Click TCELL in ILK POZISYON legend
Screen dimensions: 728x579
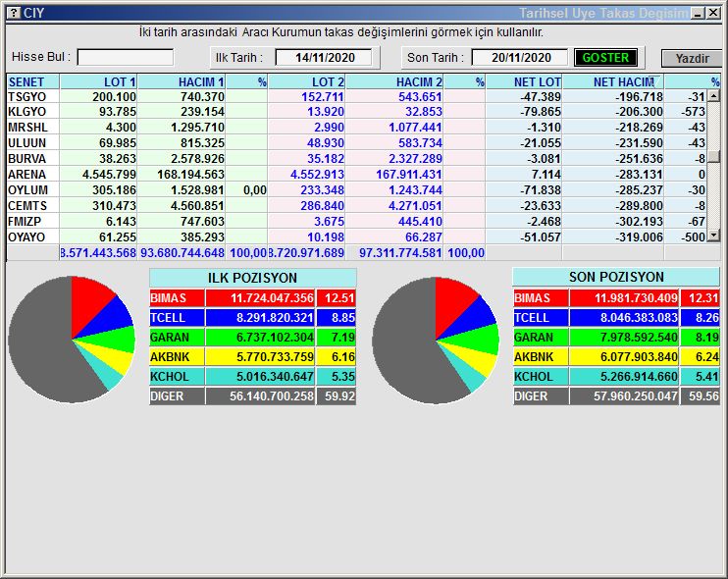pyautogui.click(x=177, y=318)
